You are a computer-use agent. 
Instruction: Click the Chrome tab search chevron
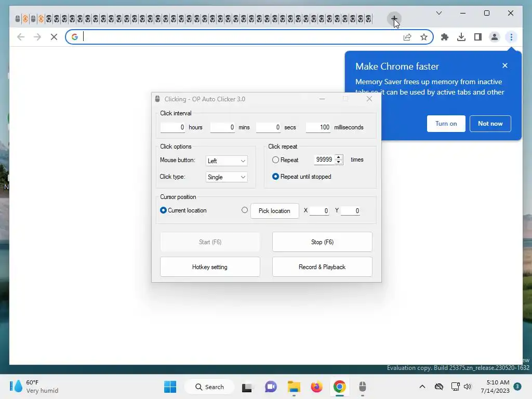pyautogui.click(x=439, y=13)
